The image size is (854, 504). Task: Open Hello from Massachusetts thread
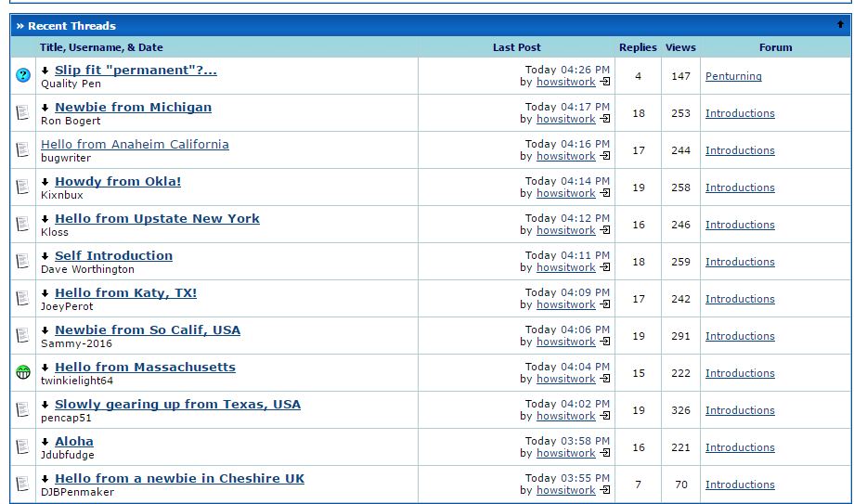click(x=145, y=367)
